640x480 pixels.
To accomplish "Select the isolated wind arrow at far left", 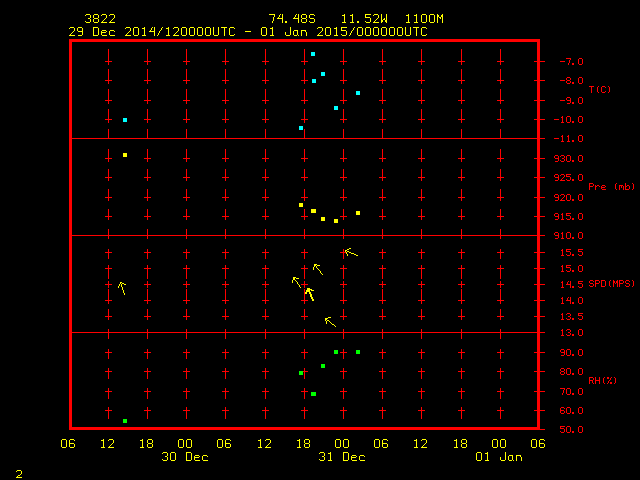I will (x=122, y=288).
